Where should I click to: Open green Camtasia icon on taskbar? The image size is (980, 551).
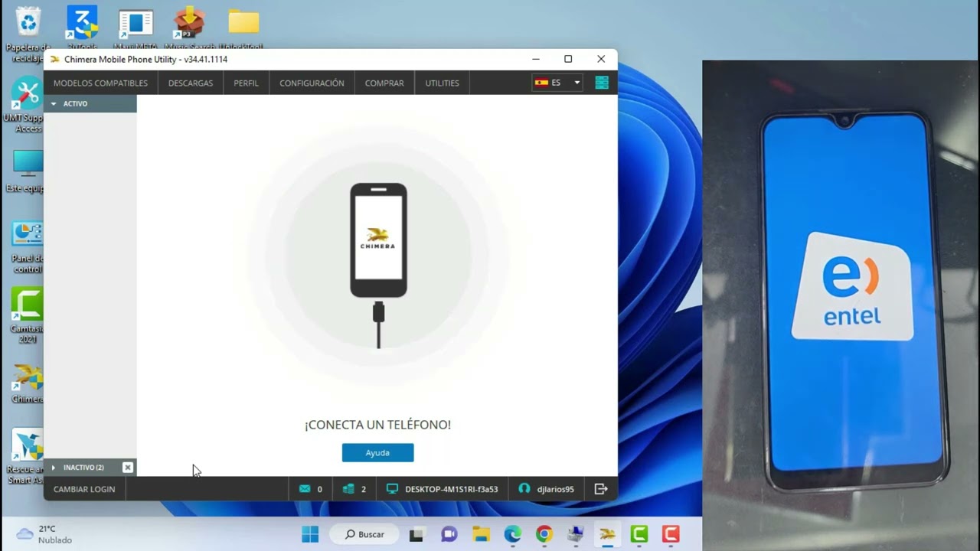coord(639,534)
